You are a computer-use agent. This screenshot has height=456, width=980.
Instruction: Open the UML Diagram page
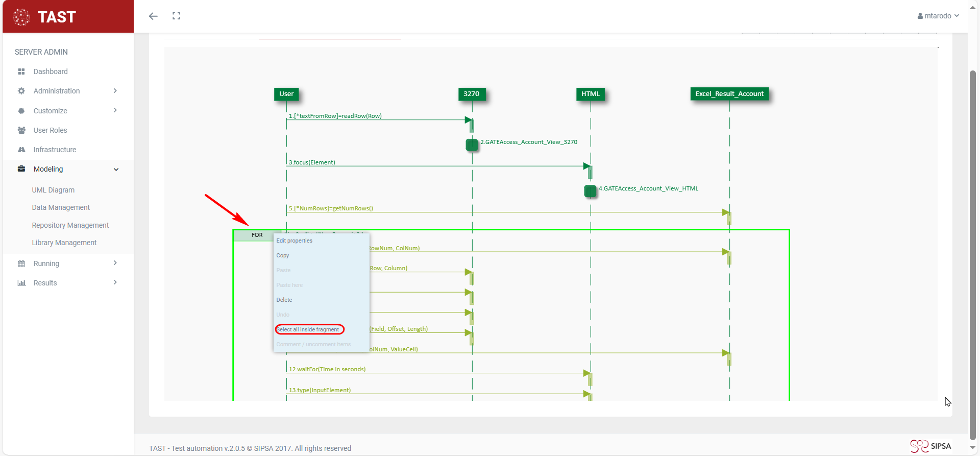tap(53, 190)
